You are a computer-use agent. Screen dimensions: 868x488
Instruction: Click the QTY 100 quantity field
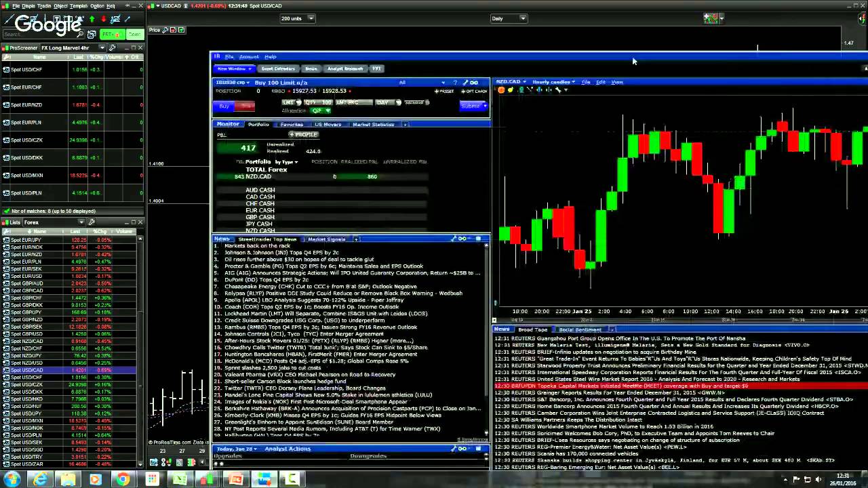(318, 102)
